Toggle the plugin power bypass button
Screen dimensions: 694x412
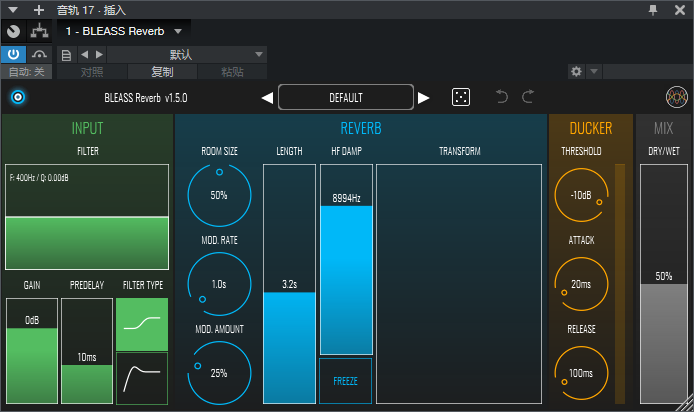[13, 54]
